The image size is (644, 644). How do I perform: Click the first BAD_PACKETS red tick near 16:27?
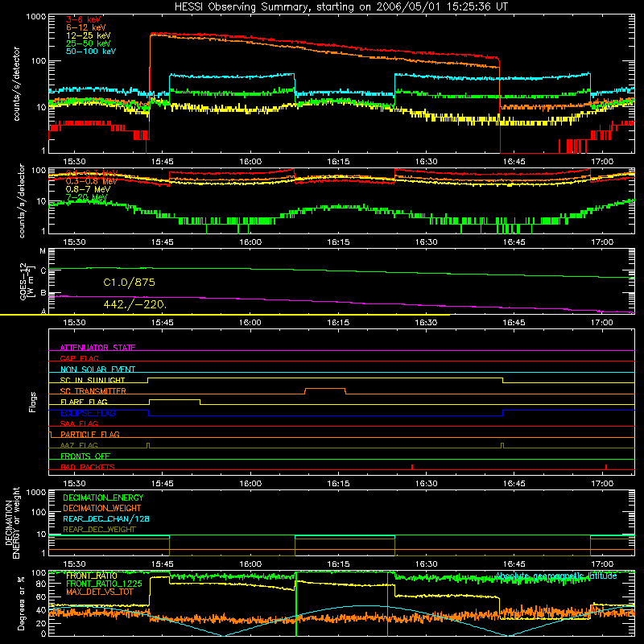coord(412,467)
